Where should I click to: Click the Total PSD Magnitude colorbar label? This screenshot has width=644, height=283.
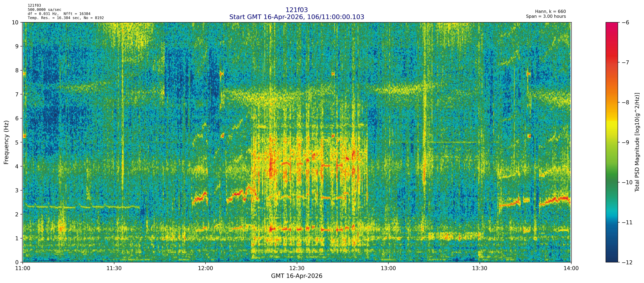[x=637, y=142]
